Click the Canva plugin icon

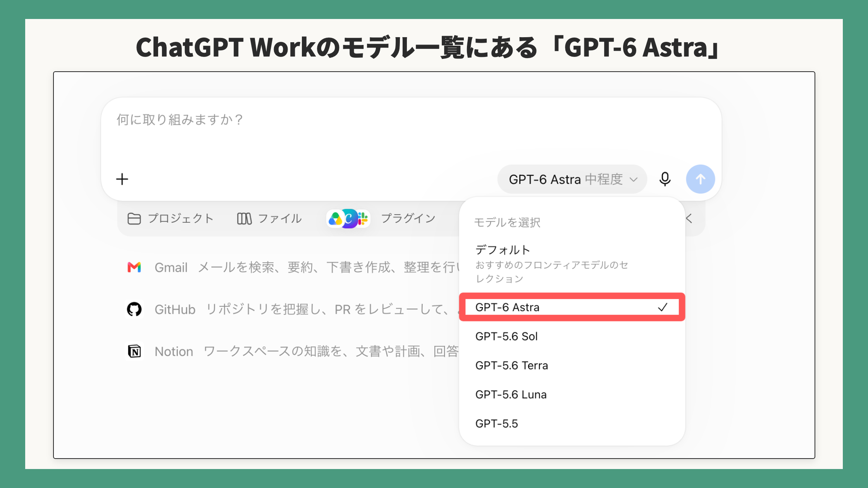tap(349, 219)
